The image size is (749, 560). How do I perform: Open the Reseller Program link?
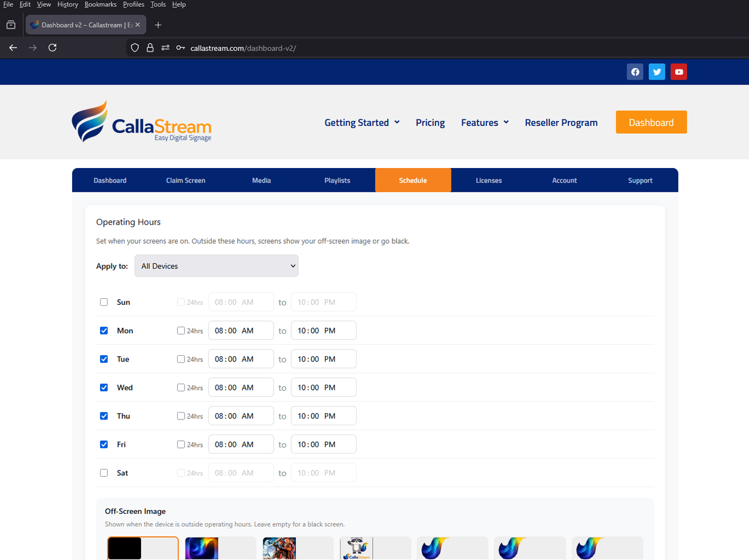pos(561,122)
